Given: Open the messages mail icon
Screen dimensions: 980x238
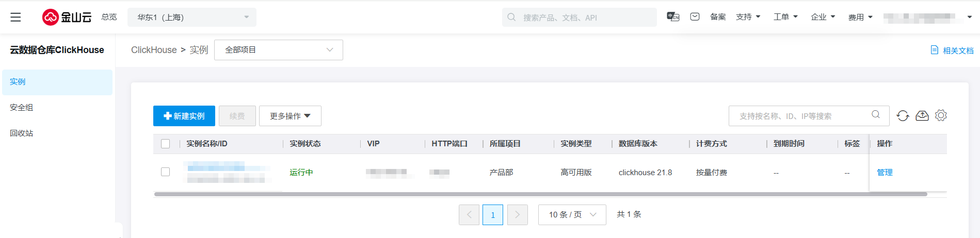Looking at the screenshot, I should point(695,17).
